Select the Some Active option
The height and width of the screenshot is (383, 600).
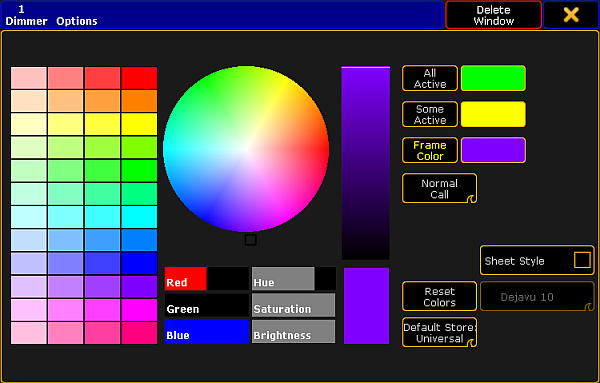430,114
